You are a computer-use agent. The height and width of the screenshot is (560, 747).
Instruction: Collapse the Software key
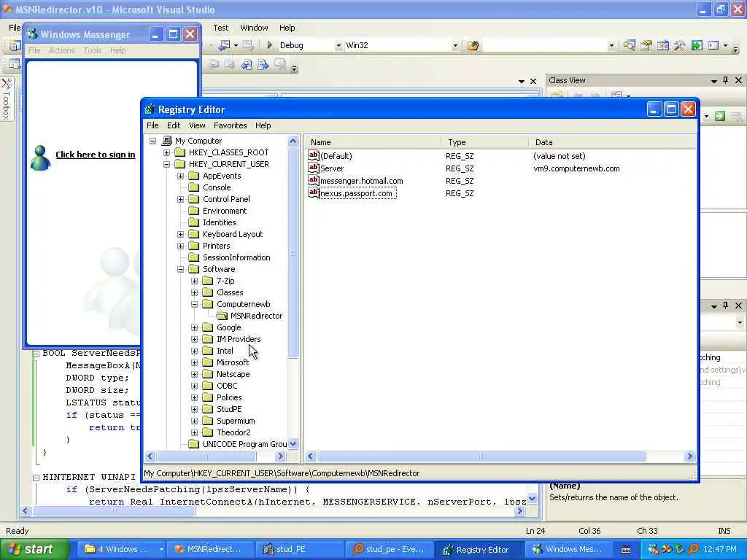pos(181,269)
